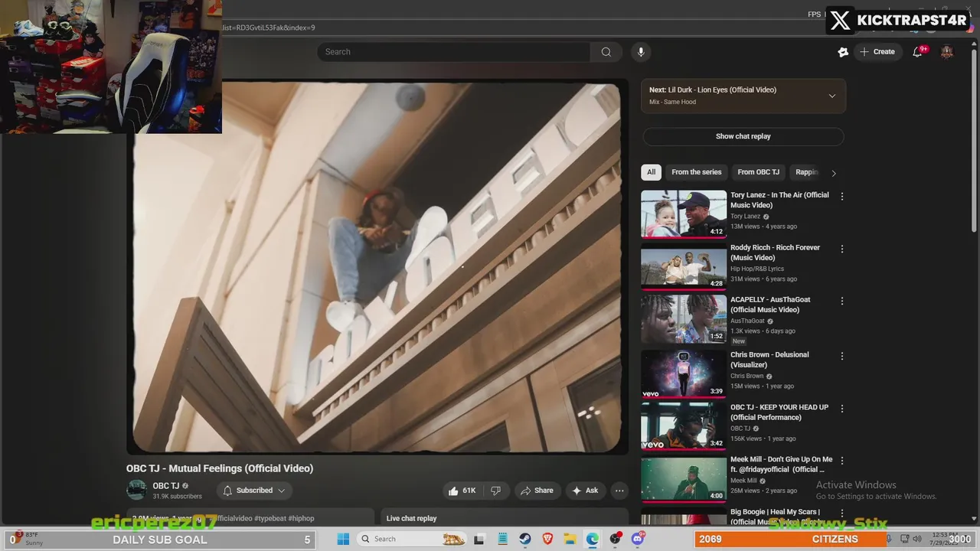Viewport: 980px width, 551px height.
Task: Open the Notepad app from the taskbar
Action: pyautogui.click(x=502, y=539)
